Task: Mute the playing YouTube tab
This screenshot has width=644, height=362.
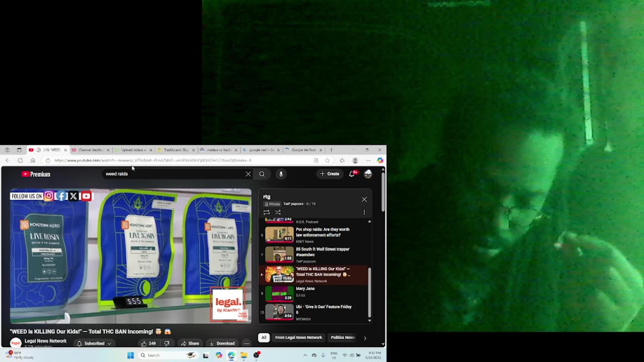Action: pos(38,150)
